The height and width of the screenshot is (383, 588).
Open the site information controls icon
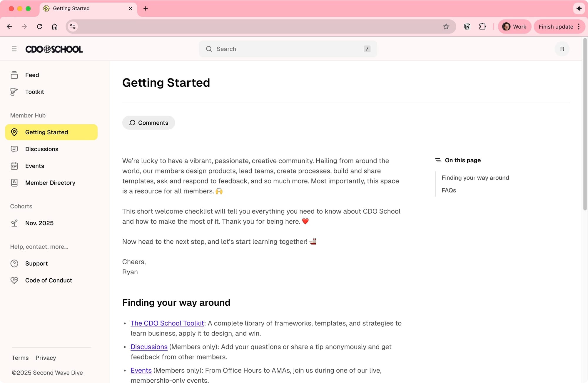pos(73,27)
